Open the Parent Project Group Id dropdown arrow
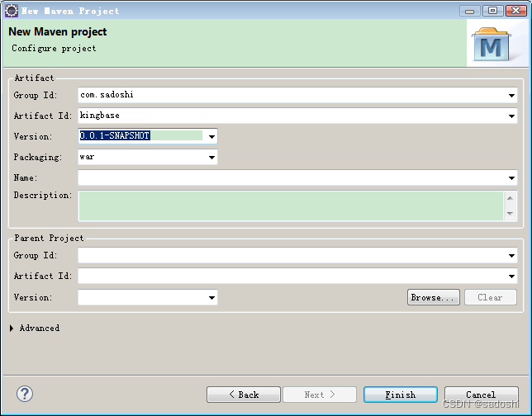The height and width of the screenshot is (416, 532). [511, 255]
